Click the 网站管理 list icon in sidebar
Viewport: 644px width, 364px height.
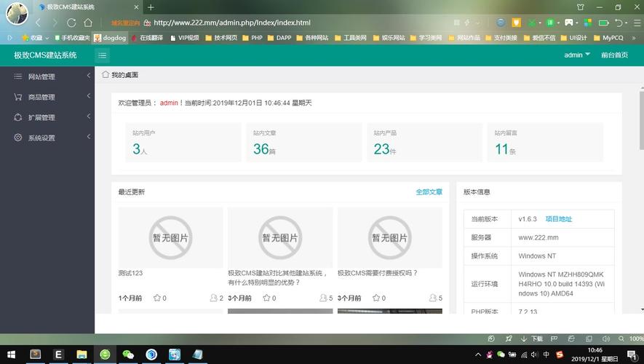[18, 76]
